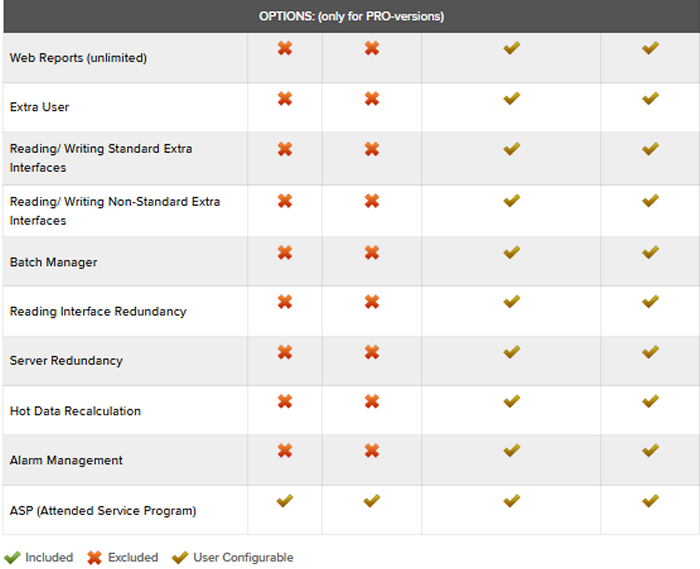The image size is (700, 569).
Task: Click third-column checkmark for Reading Interface Redundancy
Action: point(511,301)
